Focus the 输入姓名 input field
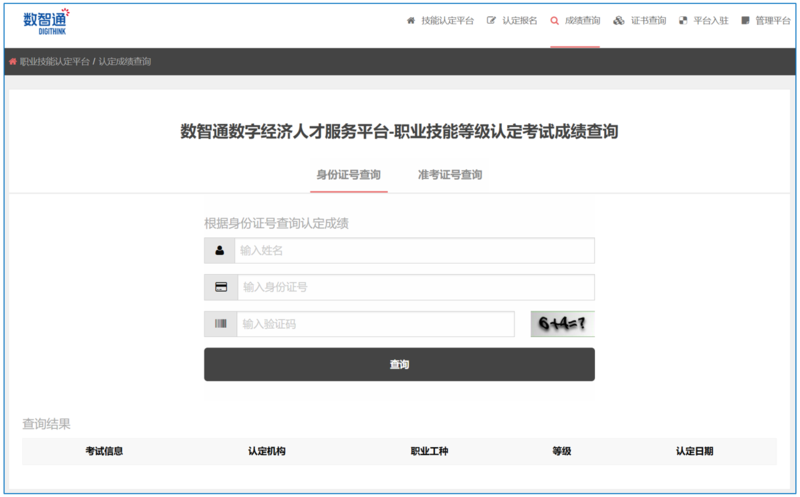This screenshot has height=497, width=800. point(414,251)
